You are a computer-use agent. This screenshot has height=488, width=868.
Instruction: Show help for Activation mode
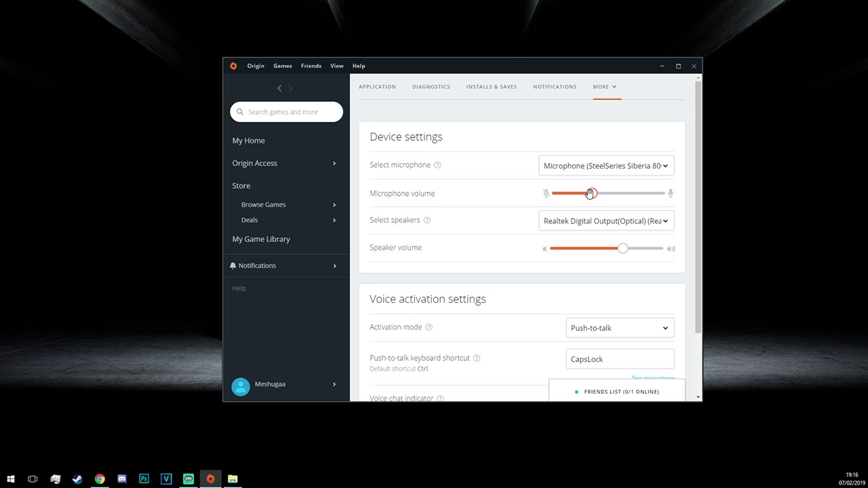[x=429, y=327]
